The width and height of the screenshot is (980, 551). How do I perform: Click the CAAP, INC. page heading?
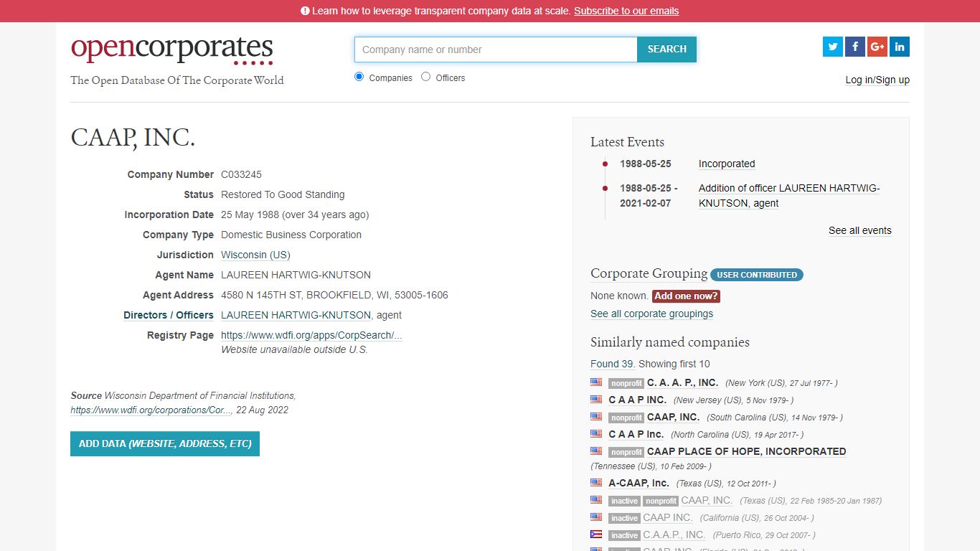(x=133, y=137)
